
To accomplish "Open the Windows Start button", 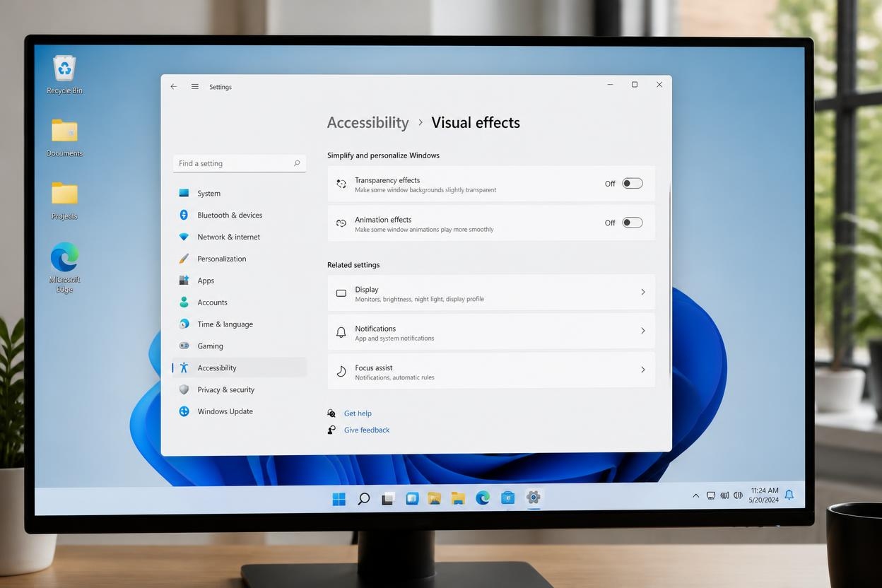I will coord(339,499).
